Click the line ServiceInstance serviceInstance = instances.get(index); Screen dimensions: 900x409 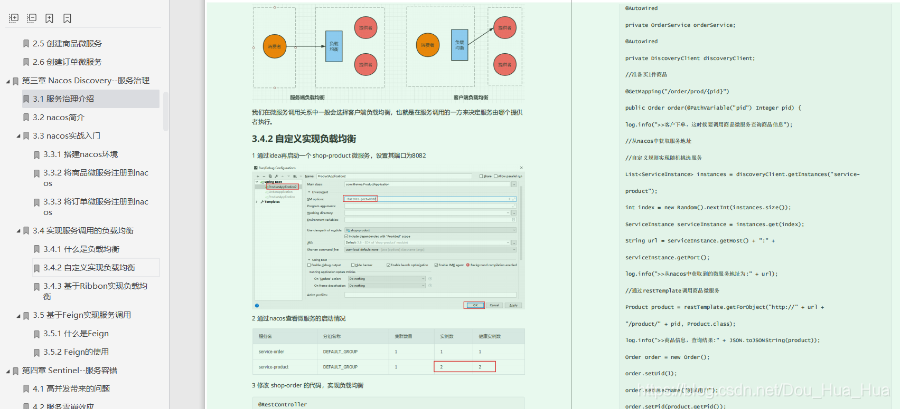[x=715, y=224]
